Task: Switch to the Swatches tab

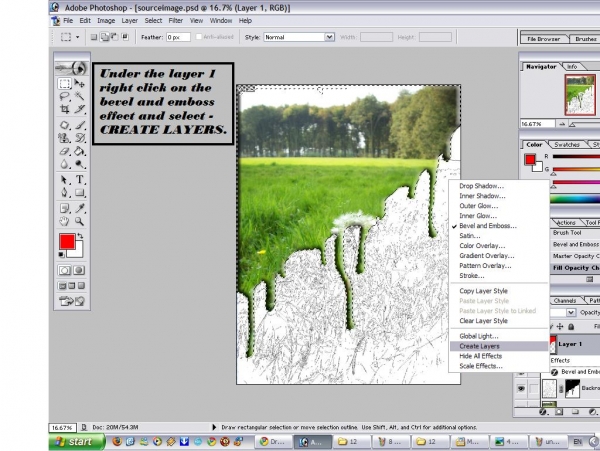Action: click(x=567, y=145)
